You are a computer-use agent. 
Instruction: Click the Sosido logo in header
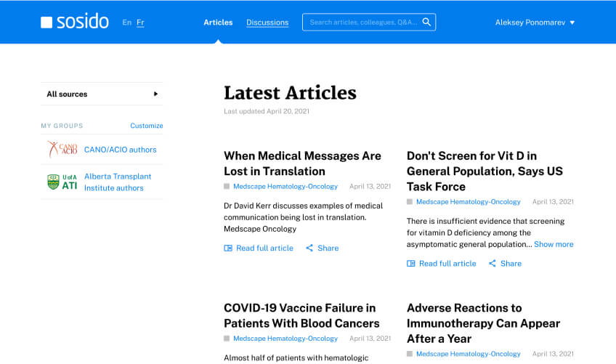(x=75, y=23)
